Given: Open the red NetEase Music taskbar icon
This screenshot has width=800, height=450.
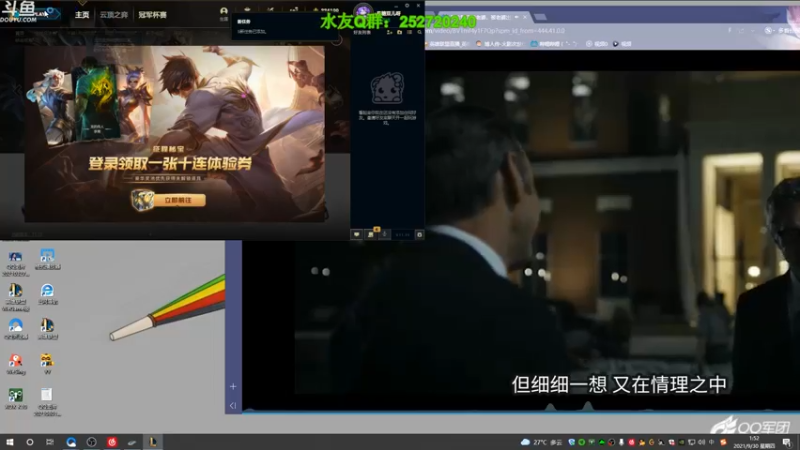Looking at the screenshot, I should (x=112, y=442).
